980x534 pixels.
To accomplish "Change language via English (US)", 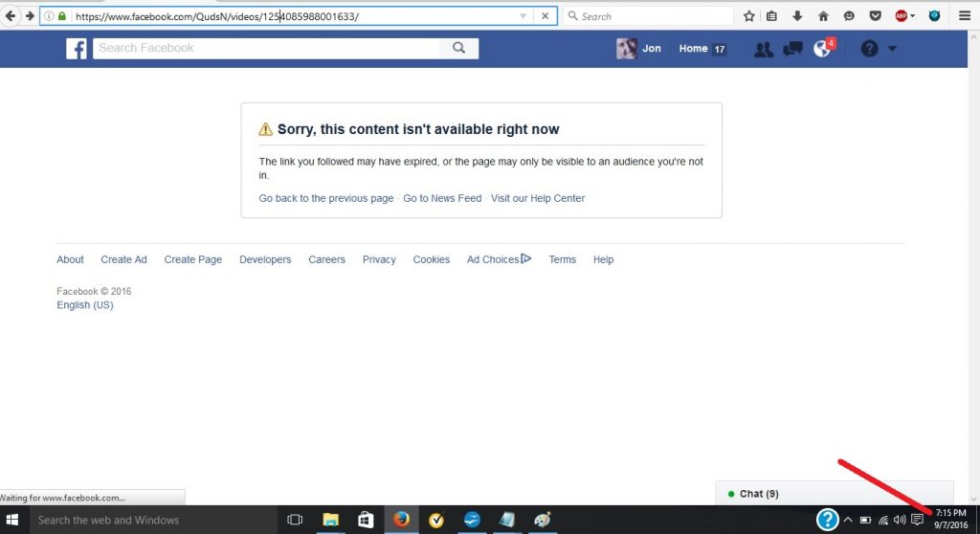I will coord(85,305).
